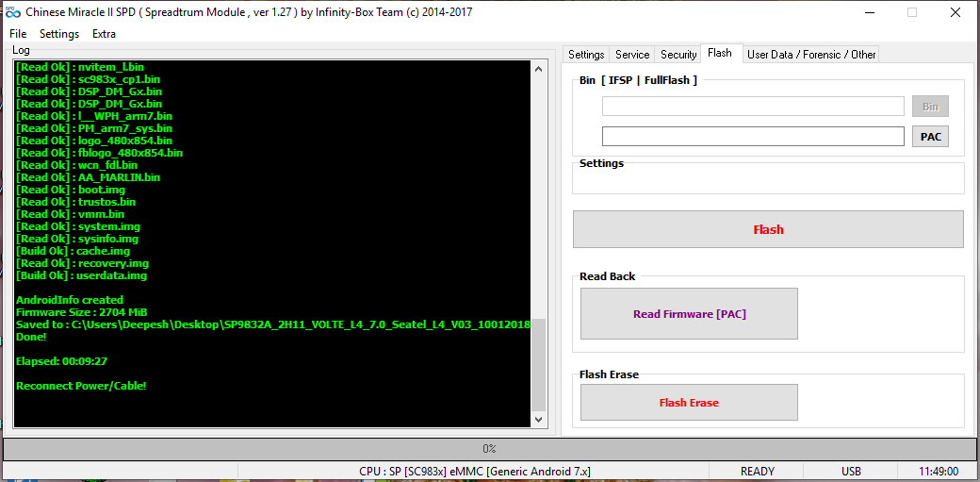Click log line 'trustos.bin'
Screen dimensions: 980x482
tap(75, 202)
